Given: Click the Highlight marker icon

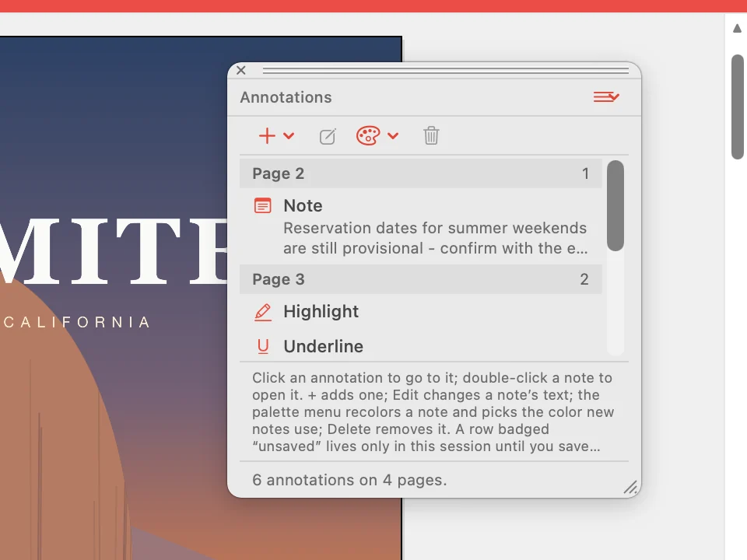Looking at the screenshot, I should (262, 313).
